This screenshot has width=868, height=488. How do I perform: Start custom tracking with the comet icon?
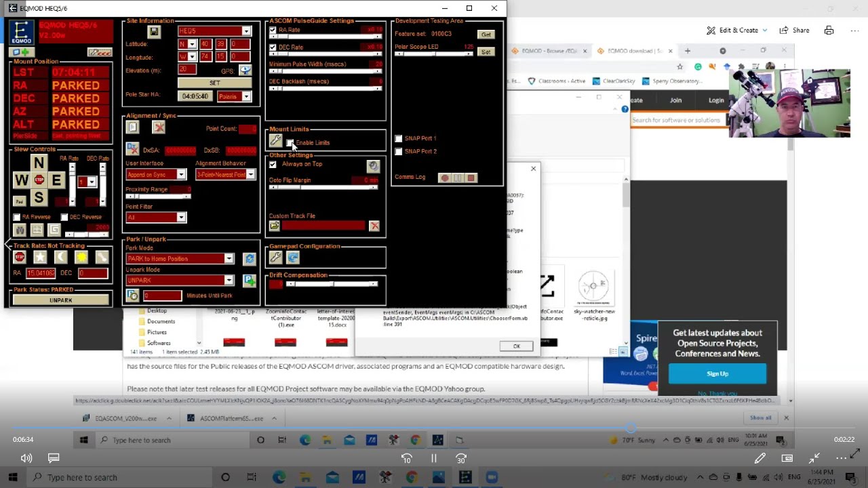pyautogui.click(x=102, y=257)
